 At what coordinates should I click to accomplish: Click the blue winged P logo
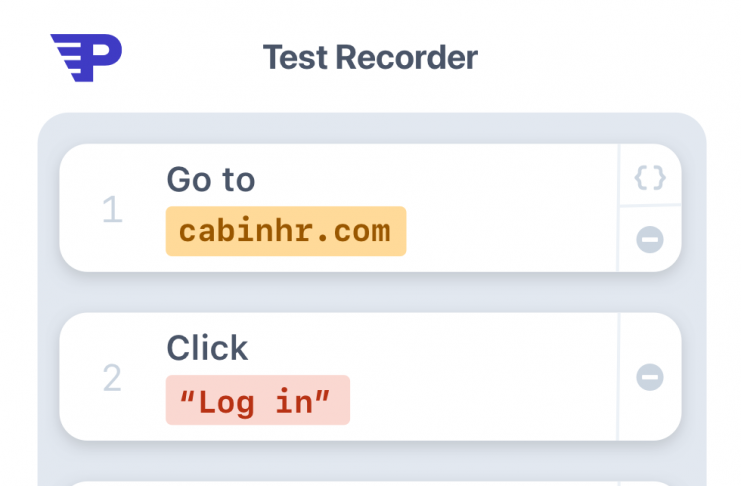(x=86, y=57)
